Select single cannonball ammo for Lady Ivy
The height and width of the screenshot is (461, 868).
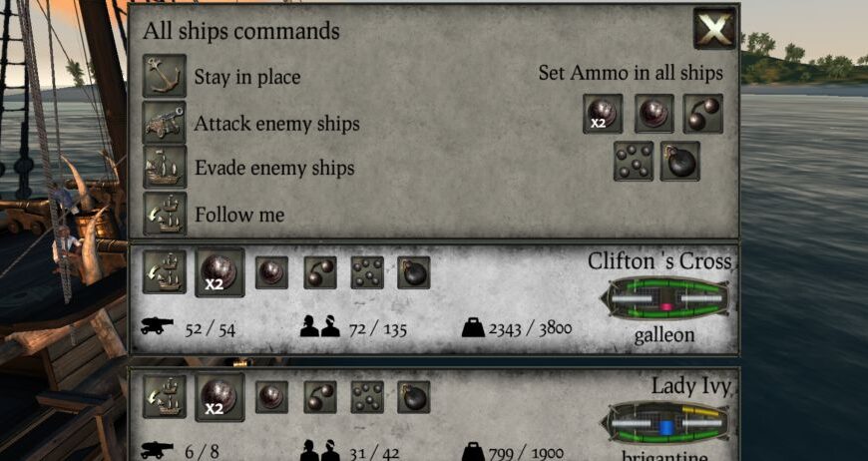tap(271, 397)
